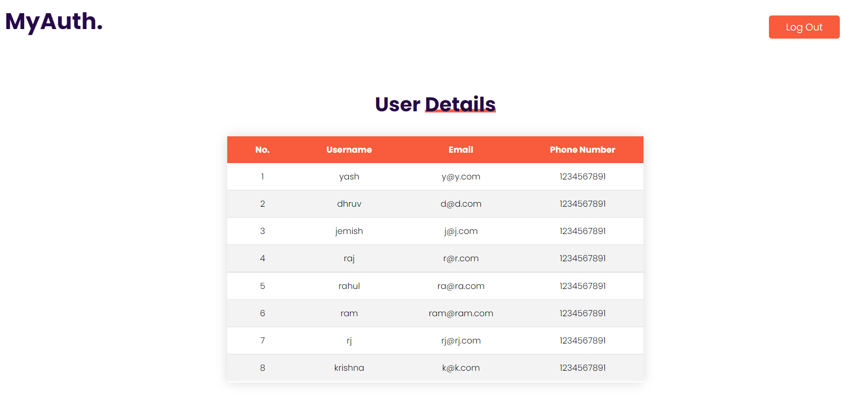The height and width of the screenshot is (403, 868).
Task: Click row number 6 cell
Action: click(x=262, y=313)
